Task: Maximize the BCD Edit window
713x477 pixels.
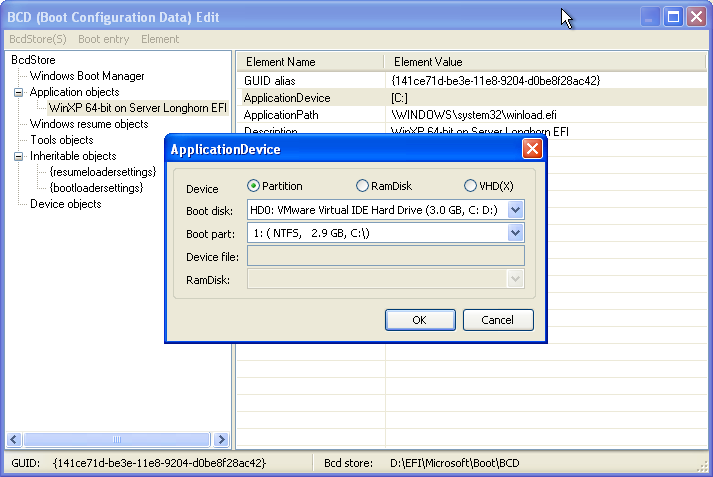Action: [674, 16]
